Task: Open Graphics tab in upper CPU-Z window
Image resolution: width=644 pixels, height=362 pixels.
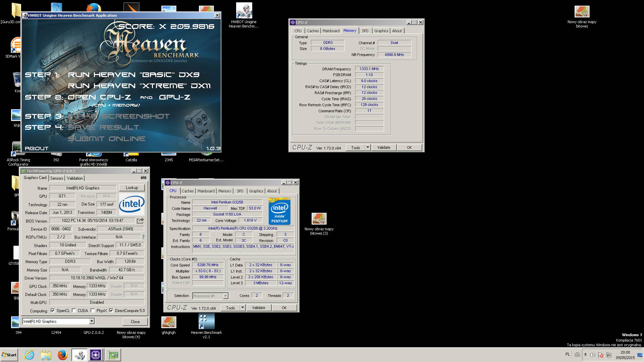Action: click(381, 31)
